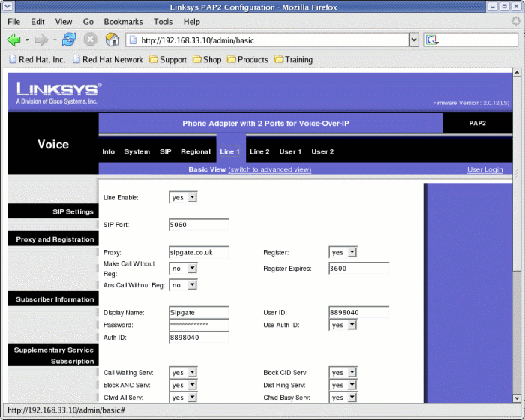Click the page scrollbar up arrow
Image resolution: width=525 pixels, height=420 pixels.
click(517, 72)
